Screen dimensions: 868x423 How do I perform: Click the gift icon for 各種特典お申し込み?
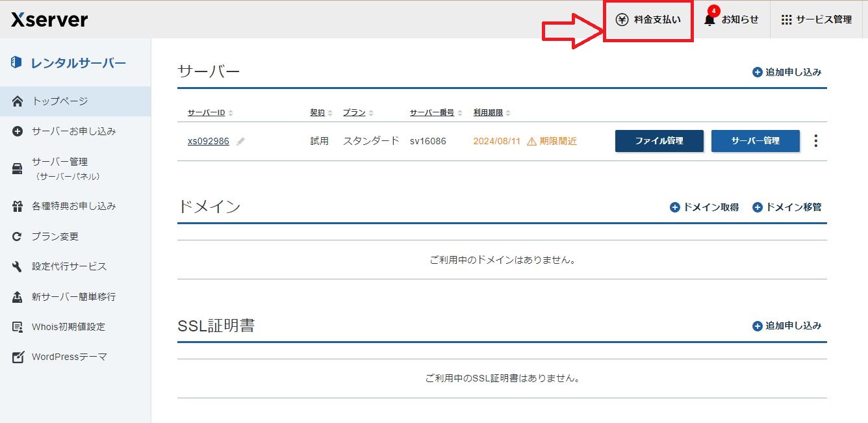pyautogui.click(x=18, y=207)
